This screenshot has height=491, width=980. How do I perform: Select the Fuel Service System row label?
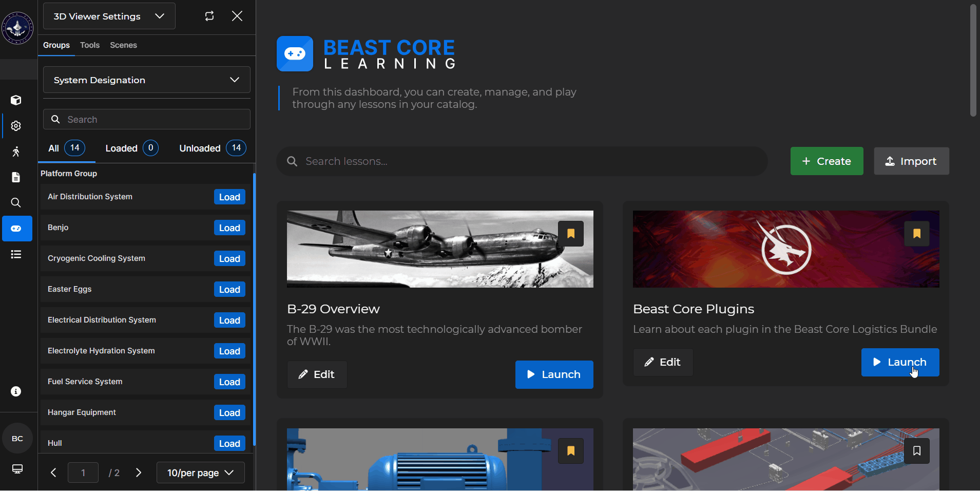tap(85, 382)
